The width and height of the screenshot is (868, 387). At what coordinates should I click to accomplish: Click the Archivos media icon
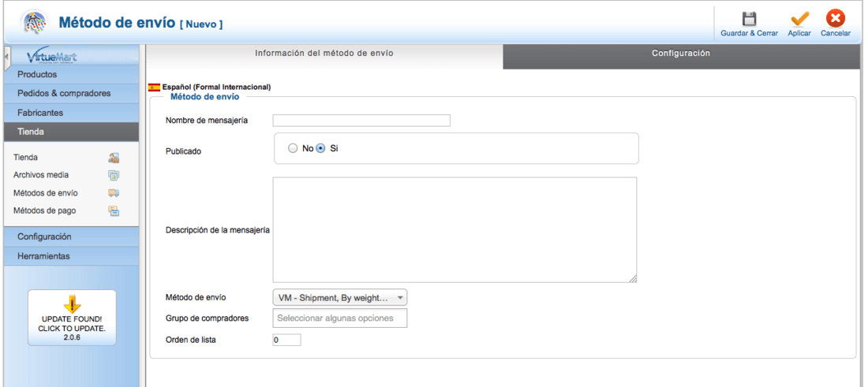pyautogui.click(x=114, y=175)
